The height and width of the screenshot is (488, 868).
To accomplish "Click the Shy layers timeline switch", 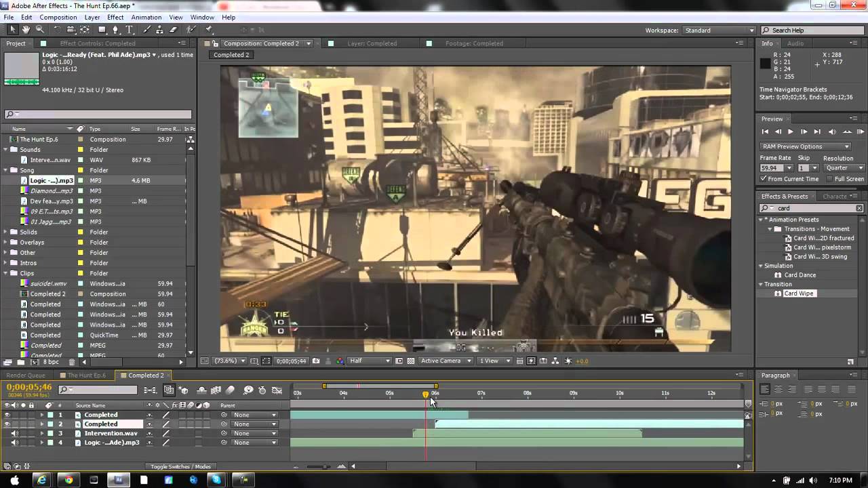I will [201, 390].
